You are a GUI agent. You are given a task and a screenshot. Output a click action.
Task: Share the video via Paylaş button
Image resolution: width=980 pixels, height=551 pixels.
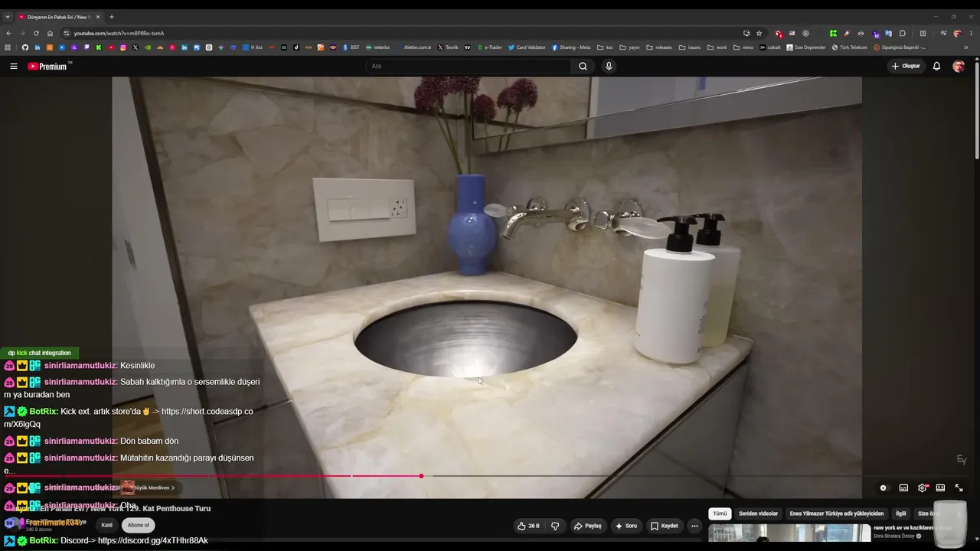(588, 526)
